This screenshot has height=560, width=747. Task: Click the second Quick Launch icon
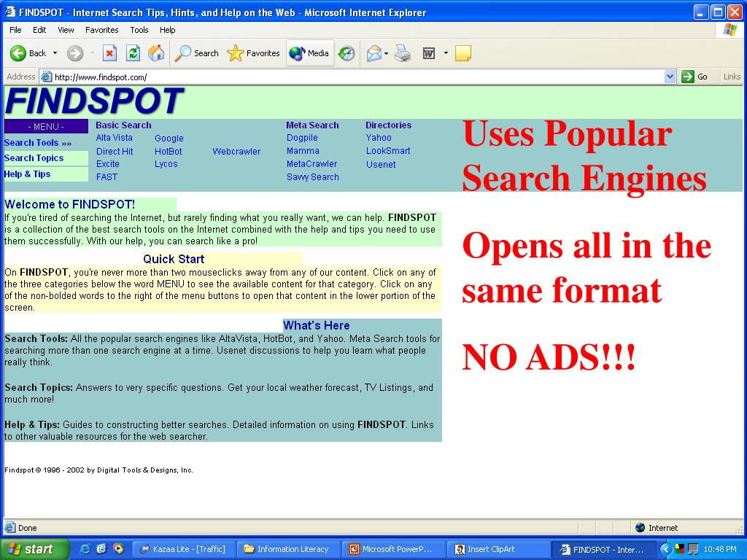[x=101, y=549]
